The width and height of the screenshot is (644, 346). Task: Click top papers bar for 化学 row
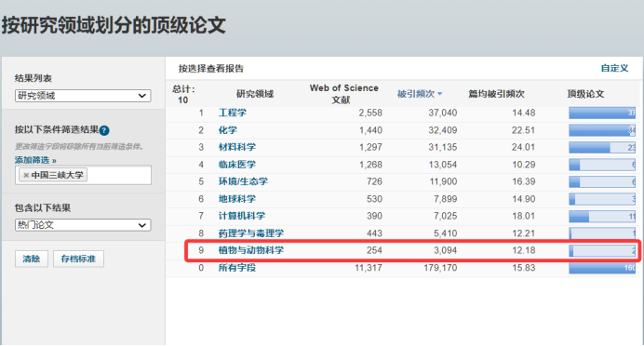pos(602,130)
